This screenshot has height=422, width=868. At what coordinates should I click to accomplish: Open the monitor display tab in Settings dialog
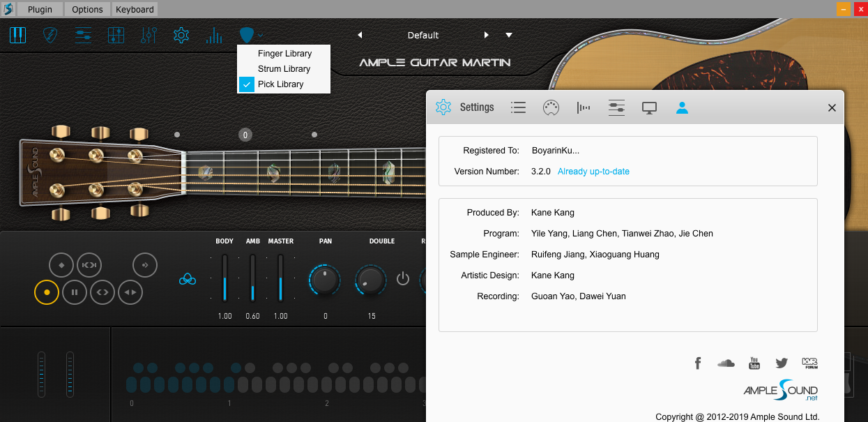[x=650, y=107]
